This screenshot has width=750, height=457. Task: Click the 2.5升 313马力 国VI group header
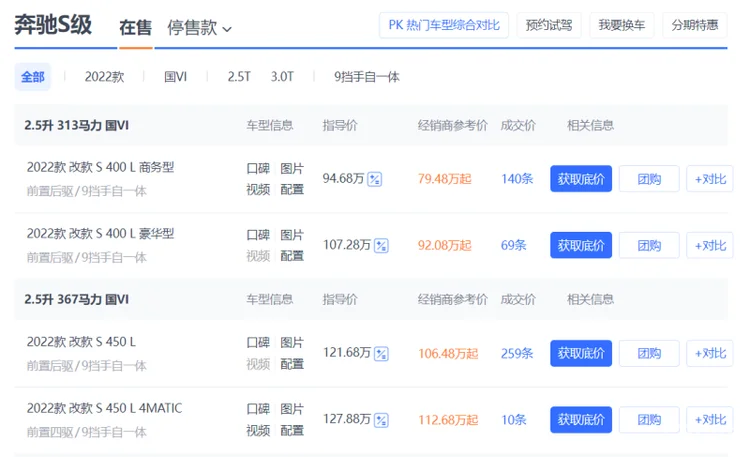[77, 125]
